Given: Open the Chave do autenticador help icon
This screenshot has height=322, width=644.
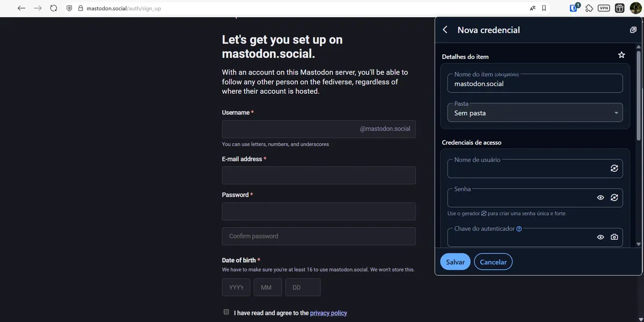Looking at the screenshot, I should point(518,228).
